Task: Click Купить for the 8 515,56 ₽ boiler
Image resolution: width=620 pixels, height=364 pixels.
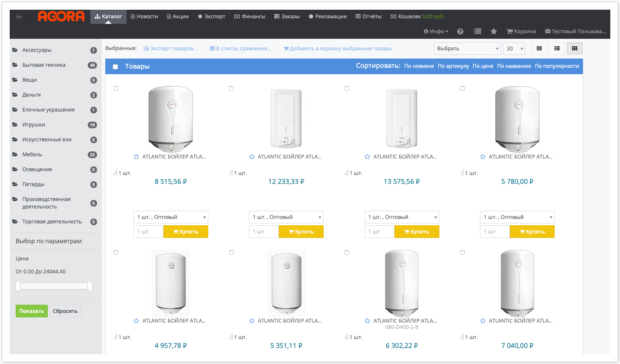Action: [x=186, y=232]
